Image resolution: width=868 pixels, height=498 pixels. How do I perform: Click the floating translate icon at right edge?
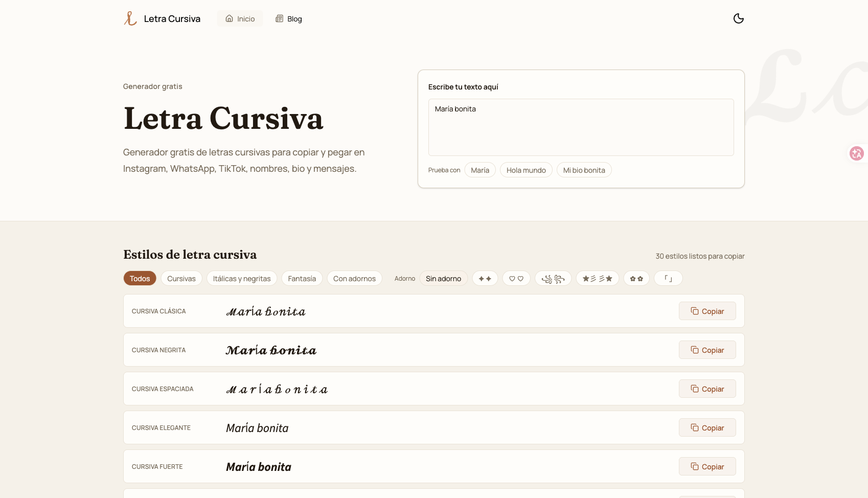(x=856, y=153)
